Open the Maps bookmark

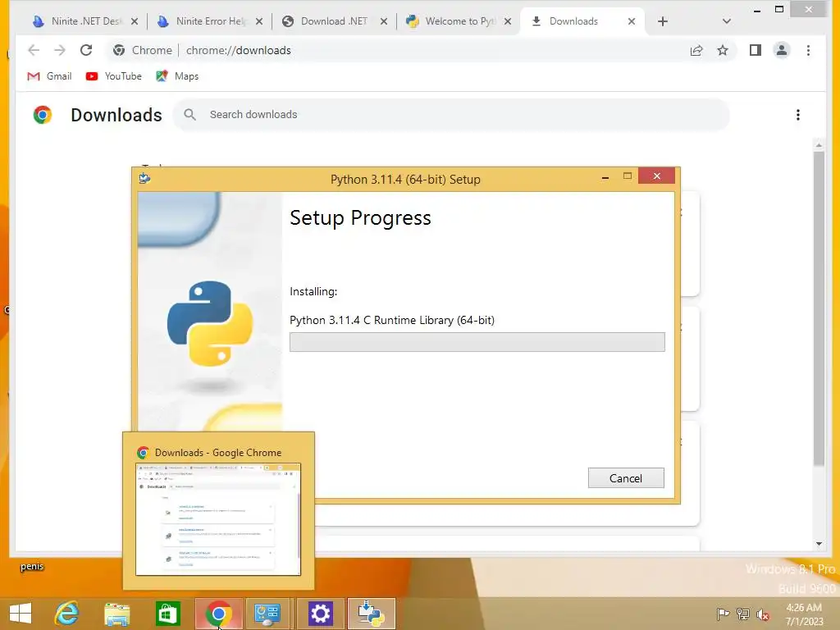pyautogui.click(x=177, y=76)
